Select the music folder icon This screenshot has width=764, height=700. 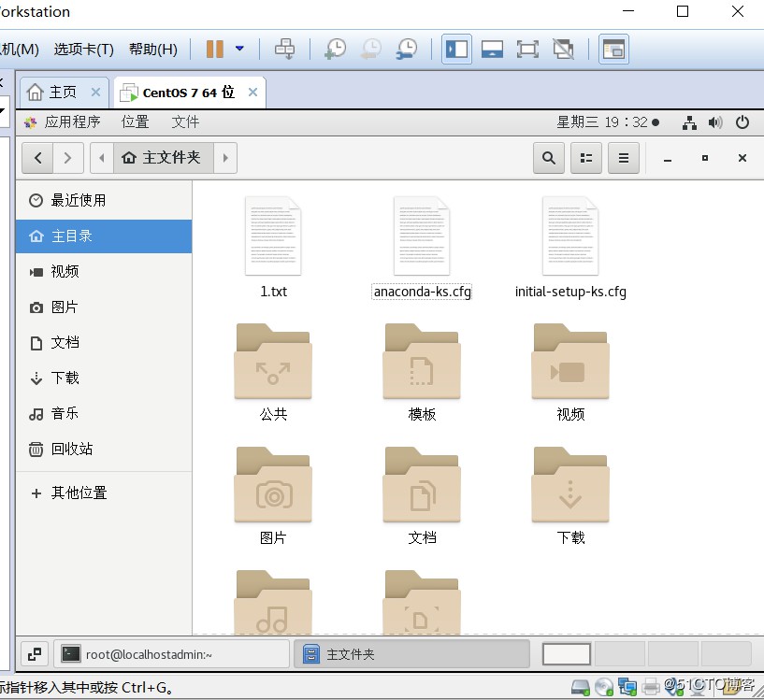[273, 603]
